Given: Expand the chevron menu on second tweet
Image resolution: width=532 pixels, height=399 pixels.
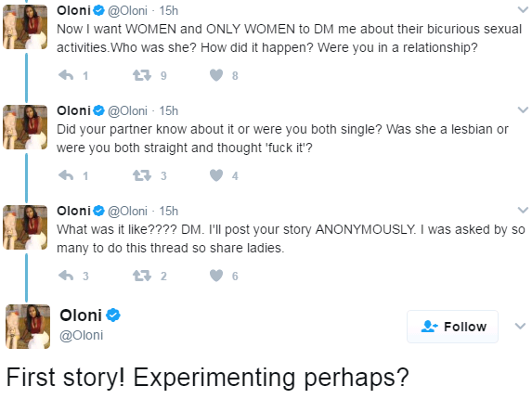Looking at the screenshot, I should [523, 109].
